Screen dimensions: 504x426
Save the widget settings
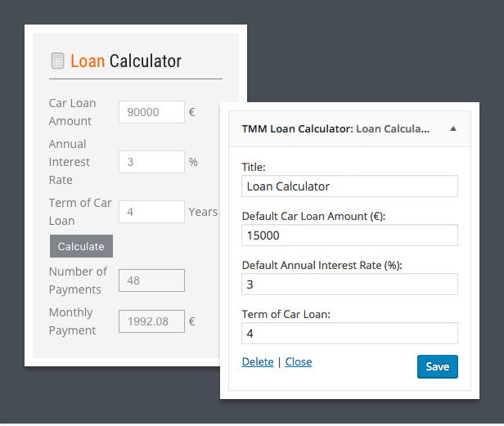(437, 366)
